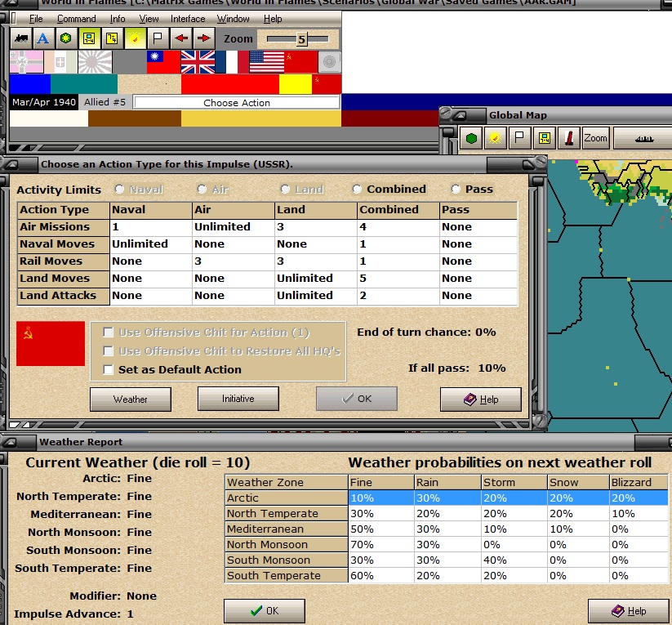Click the sun weather icon in main toolbar

coord(135,38)
